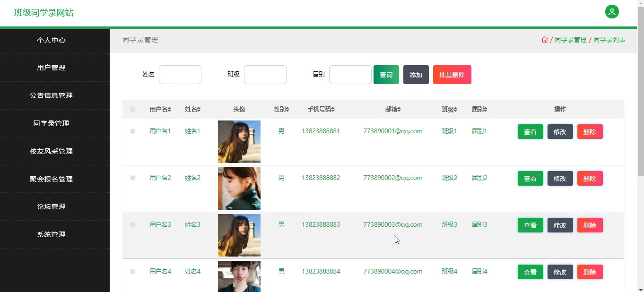This screenshot has height=292, width=644.
Task: Sort by 姓名 column arrows
Action: 199,110
